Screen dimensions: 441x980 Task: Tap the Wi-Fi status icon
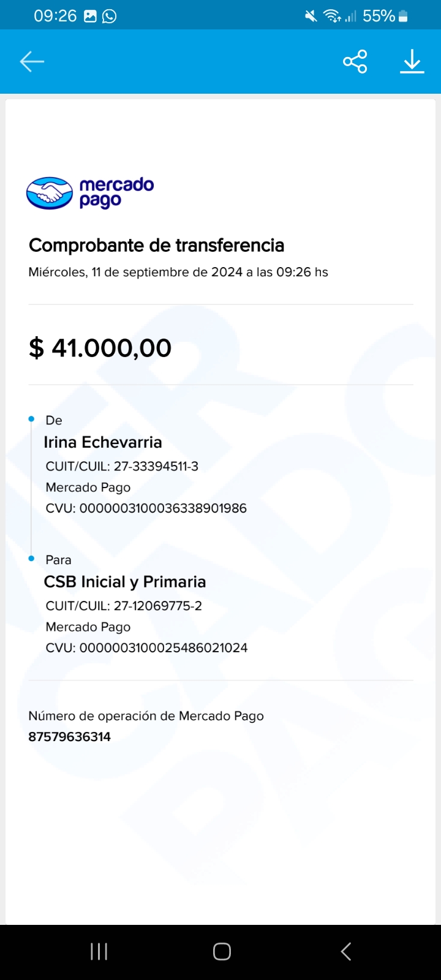[332, 16]
